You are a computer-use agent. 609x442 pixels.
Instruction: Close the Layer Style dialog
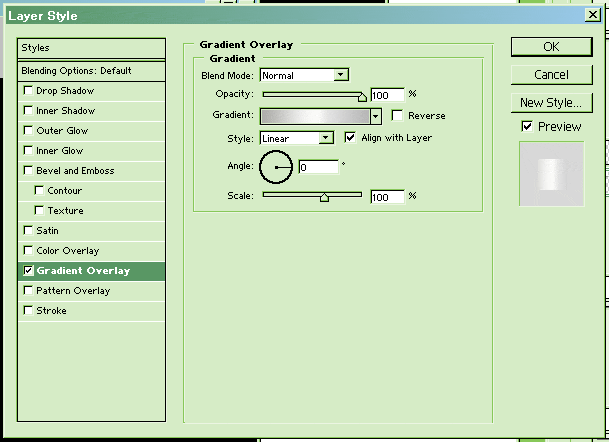pyautogui.click(x=593, y=15)
